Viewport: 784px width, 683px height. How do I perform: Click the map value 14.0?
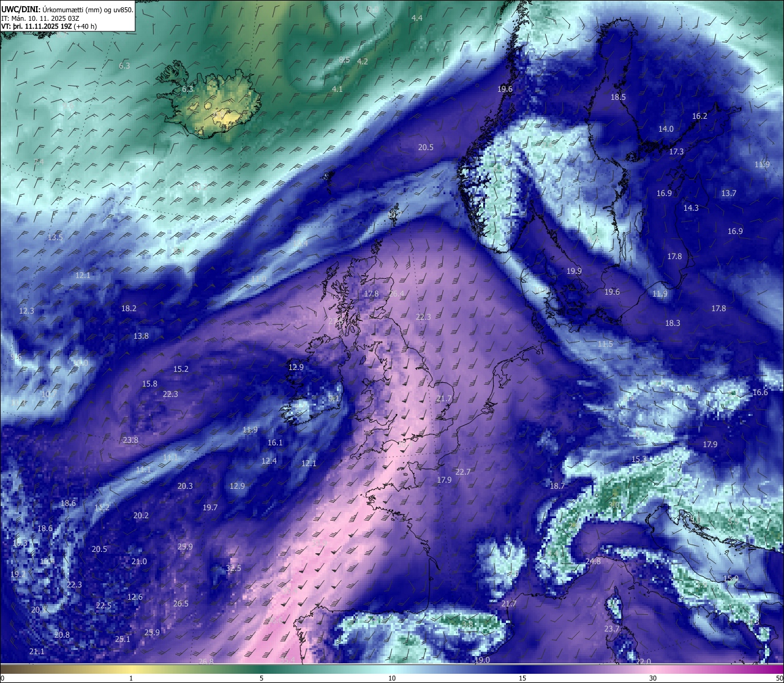(x=666, y=129)
